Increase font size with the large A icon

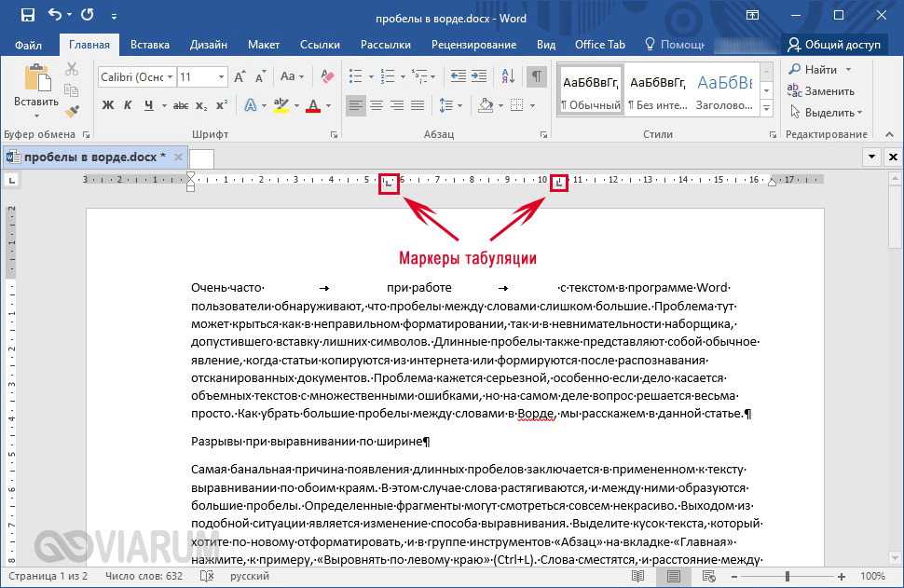click(x=240, y=76)
